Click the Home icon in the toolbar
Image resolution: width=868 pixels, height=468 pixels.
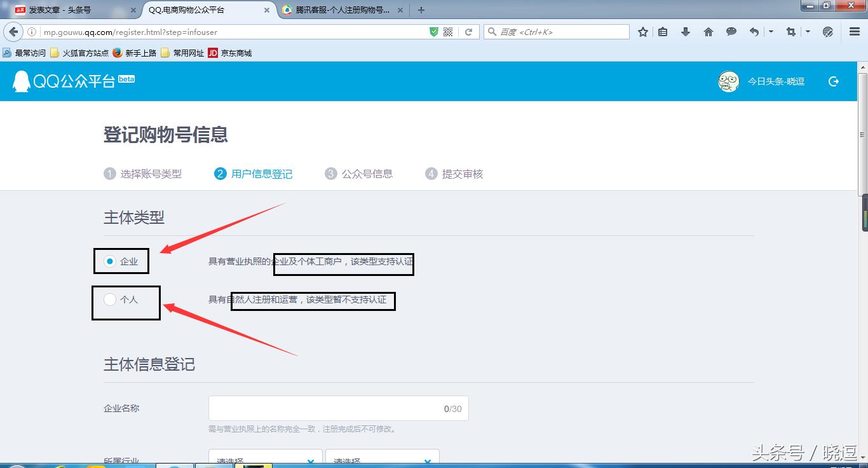click(x=708, y=31)
